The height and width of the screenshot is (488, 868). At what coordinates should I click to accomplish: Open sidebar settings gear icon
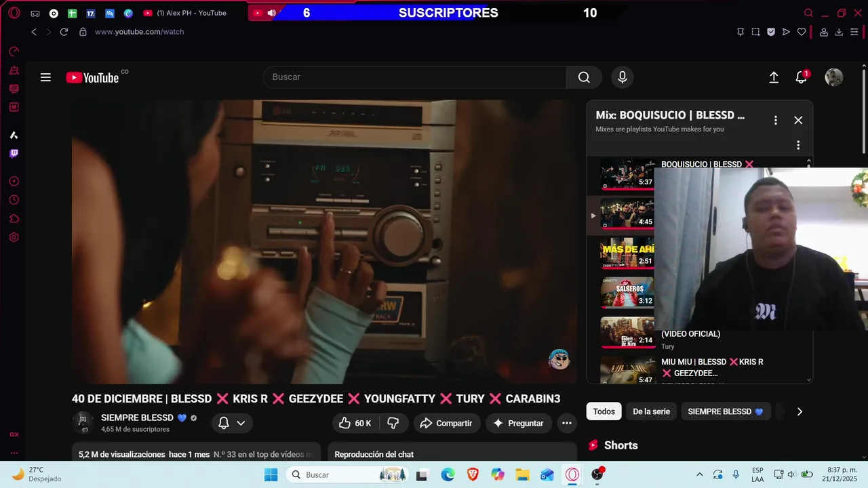(14, 237)
